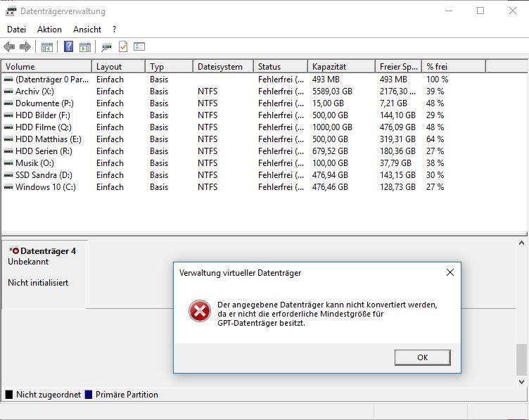This screenshot has width=529, height=420.
Task: Click capacity value 679,52 GB
Action: click(330, 151)
